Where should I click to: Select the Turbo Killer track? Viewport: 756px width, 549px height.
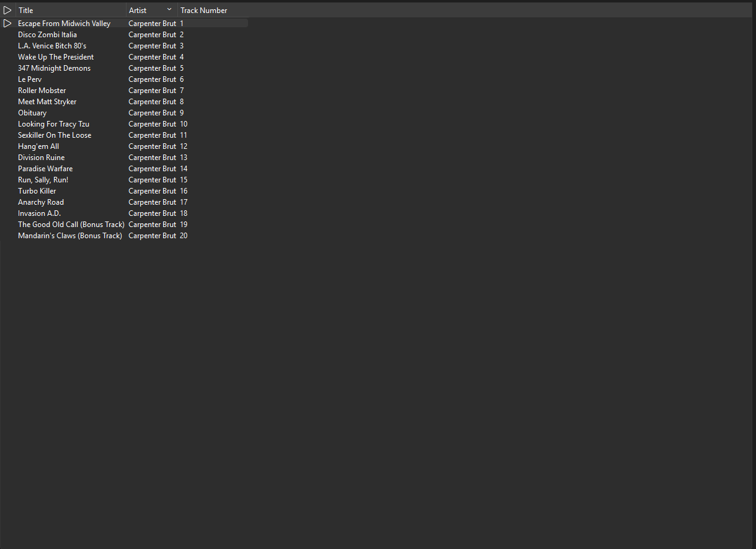click(x=37, y=191)
